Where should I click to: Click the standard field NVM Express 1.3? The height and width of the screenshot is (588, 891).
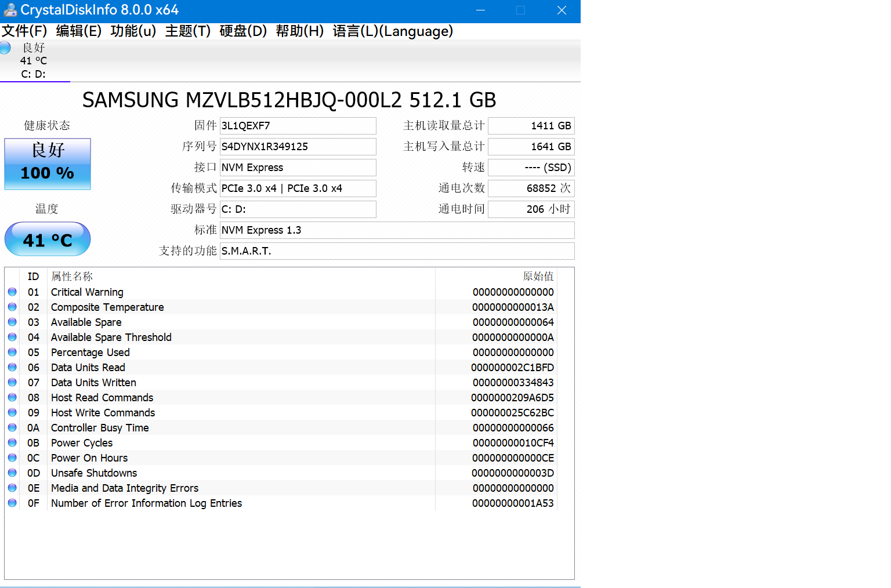point(397,230)
